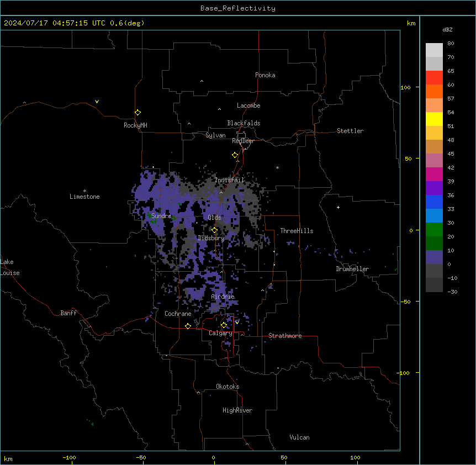Select the RockyMH label
The height and width of the screenshot is (465, 476).
pyautogui.click(x=135, y=125)
